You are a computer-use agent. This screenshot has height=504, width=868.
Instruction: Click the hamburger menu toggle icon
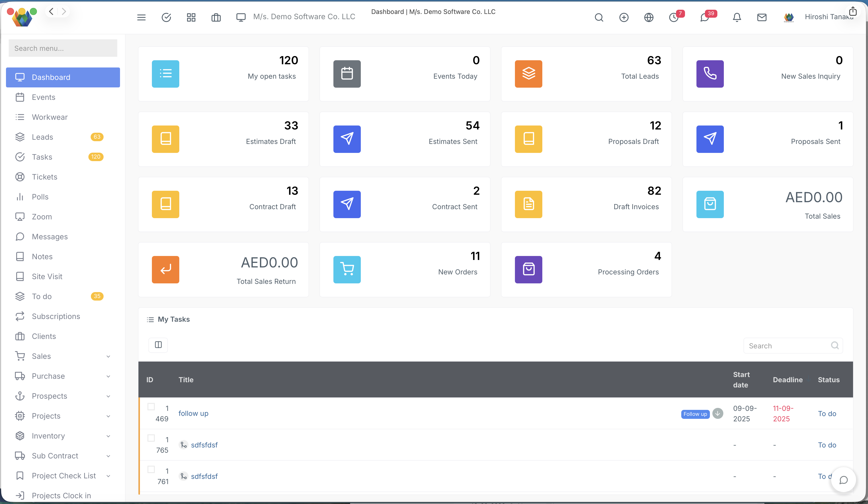point(141,17)
